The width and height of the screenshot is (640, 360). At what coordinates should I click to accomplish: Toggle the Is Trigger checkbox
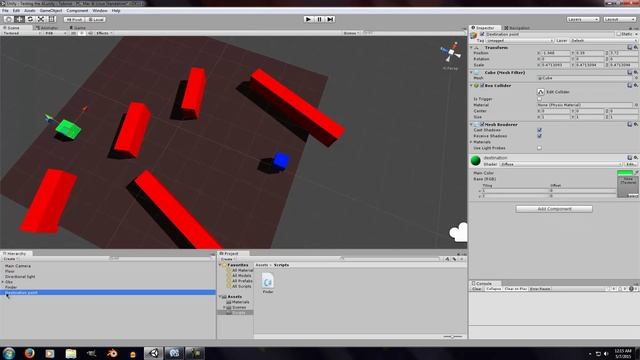coord(540,99)
